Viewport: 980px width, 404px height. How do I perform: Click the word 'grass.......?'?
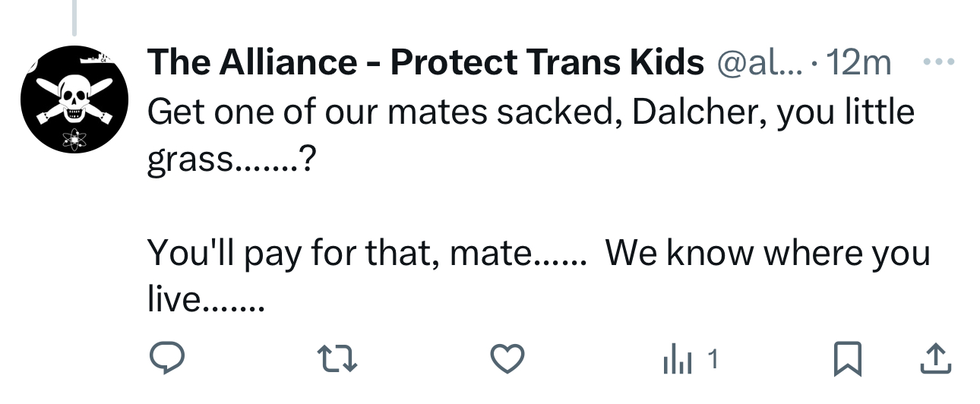(228, 162)
